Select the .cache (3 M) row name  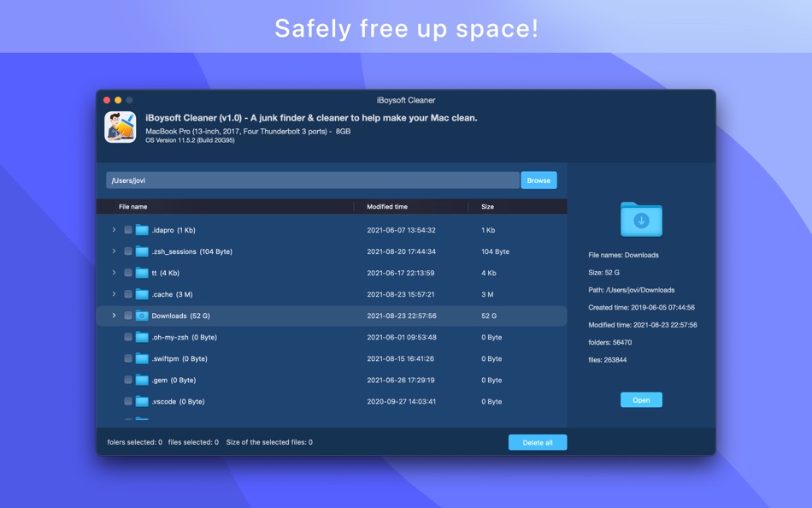[172, 294]
